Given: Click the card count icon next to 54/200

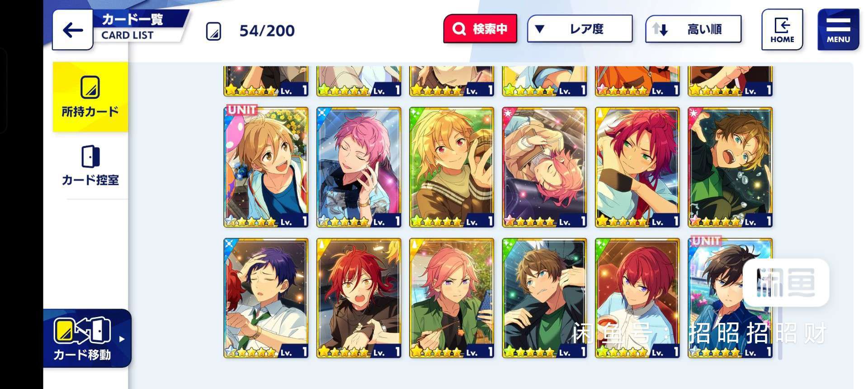Looking at the screenshot, I should 213,31.
